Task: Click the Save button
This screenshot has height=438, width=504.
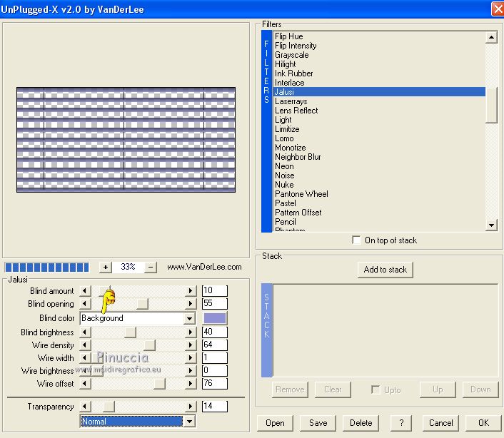Action: [x=318, y=423]
